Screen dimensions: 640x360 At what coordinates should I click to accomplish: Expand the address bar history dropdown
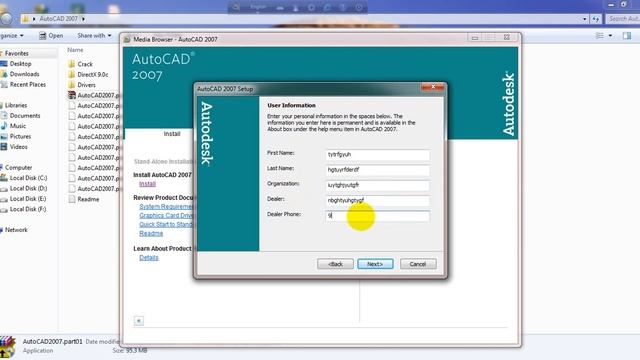point(584,19)
